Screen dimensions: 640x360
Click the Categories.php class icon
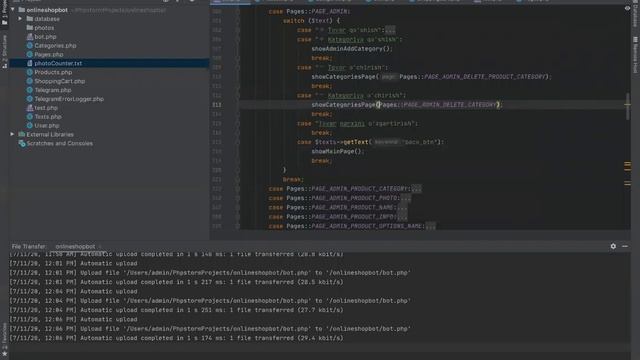tap(29, 46)
